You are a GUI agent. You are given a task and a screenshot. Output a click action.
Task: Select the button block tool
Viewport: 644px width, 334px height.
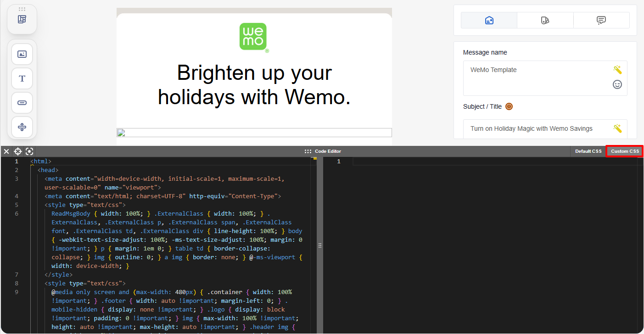[x=22, y=103]
